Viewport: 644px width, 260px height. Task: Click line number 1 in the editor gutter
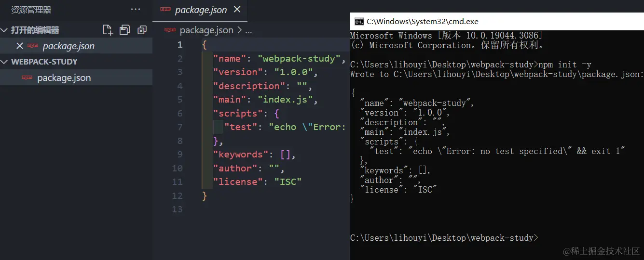pos(180,45)
